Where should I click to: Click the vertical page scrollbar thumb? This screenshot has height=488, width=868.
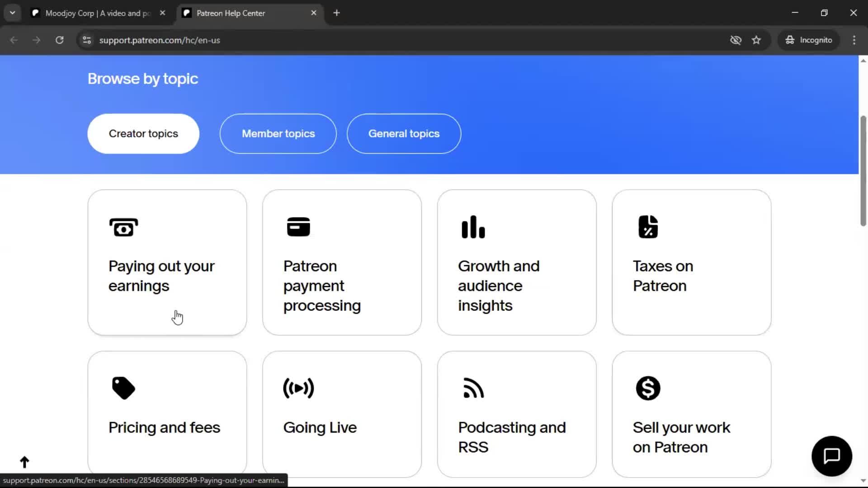click(863, 171)
